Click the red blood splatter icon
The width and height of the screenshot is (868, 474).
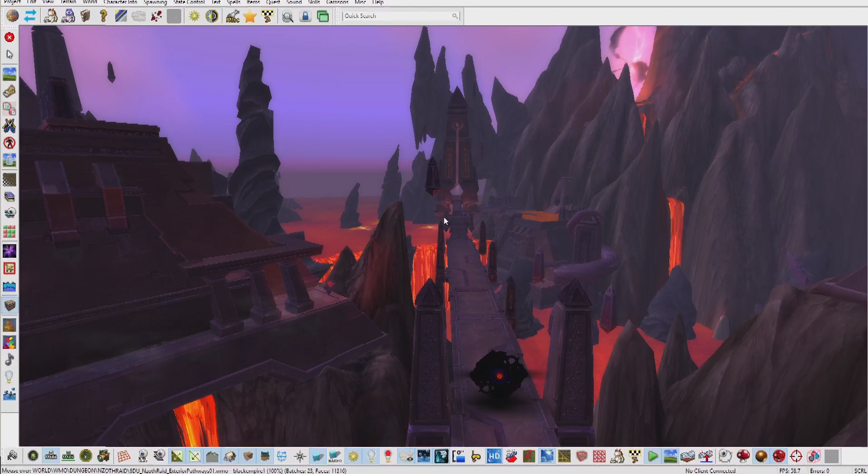(156, 16)
